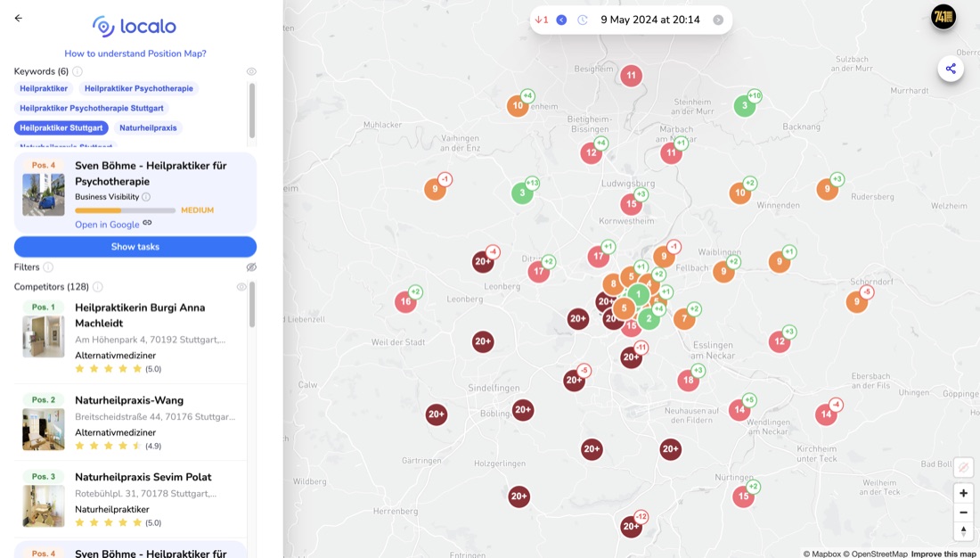
Task: Select the Heilpraktiker keyword chip
Action: pyautogui.click(x=44, y=89)
